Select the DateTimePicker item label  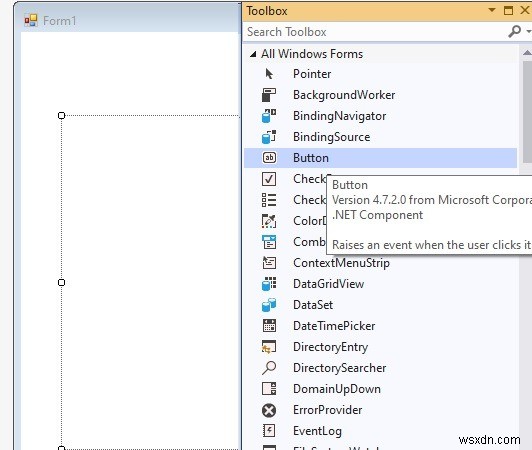(334, 326)
